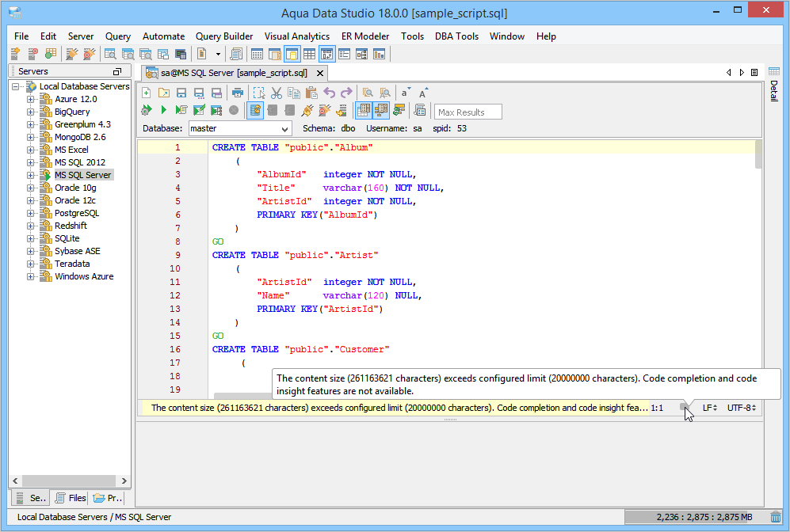Click the bar chart Visual Analytics icon

click(379, 54)
